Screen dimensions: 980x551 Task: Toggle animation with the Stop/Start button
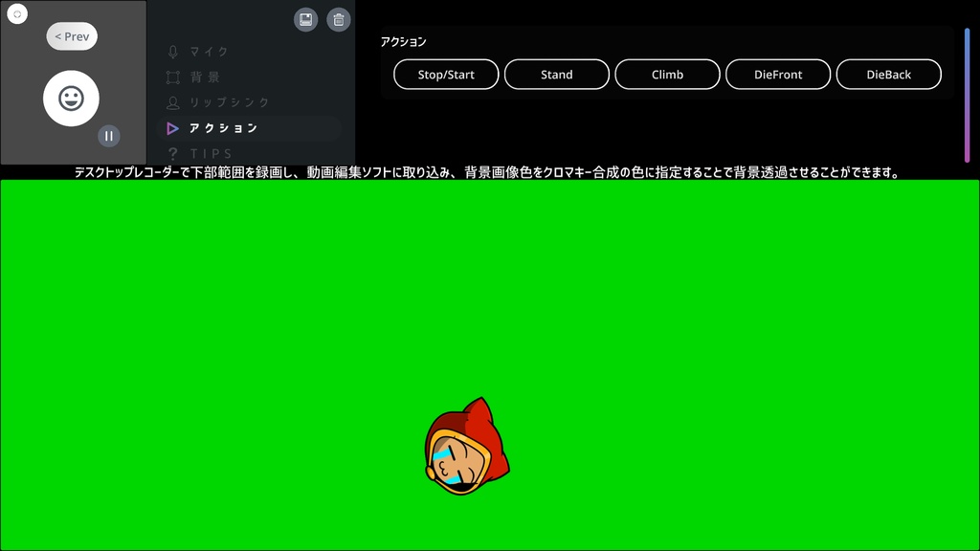(x=445, y=73)
